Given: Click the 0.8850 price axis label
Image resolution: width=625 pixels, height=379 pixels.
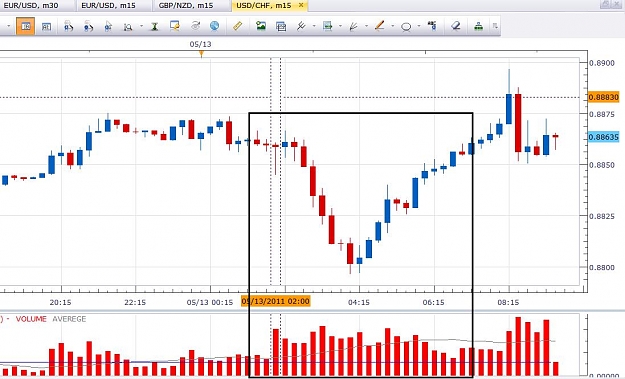Looking at the screenshot, I should pos(602,165).
